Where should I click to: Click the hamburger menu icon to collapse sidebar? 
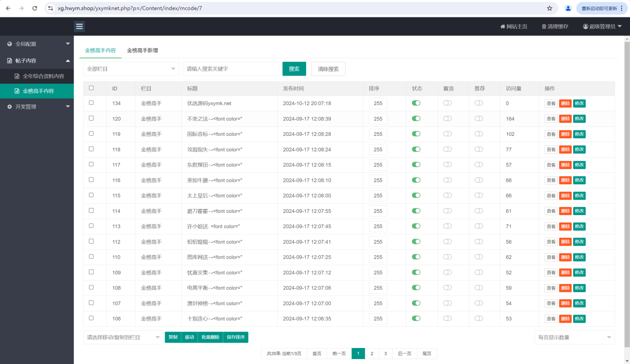[79, 26]
